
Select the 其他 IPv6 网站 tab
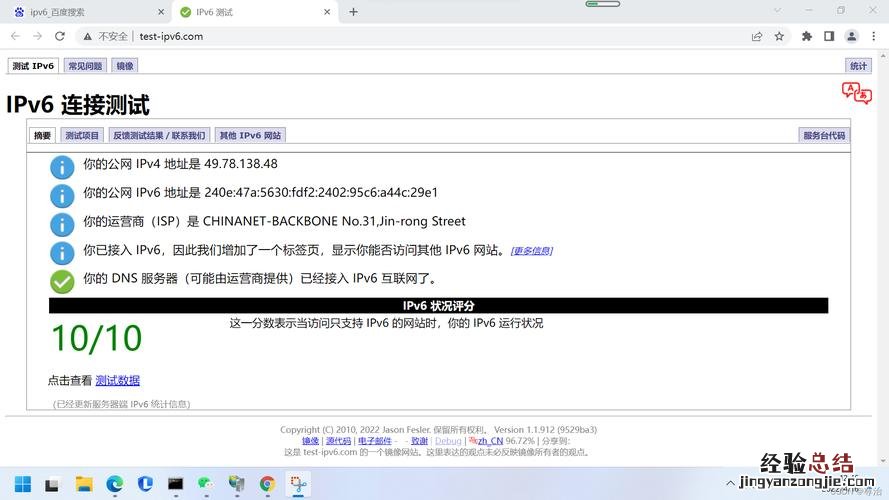pos(250,135)
